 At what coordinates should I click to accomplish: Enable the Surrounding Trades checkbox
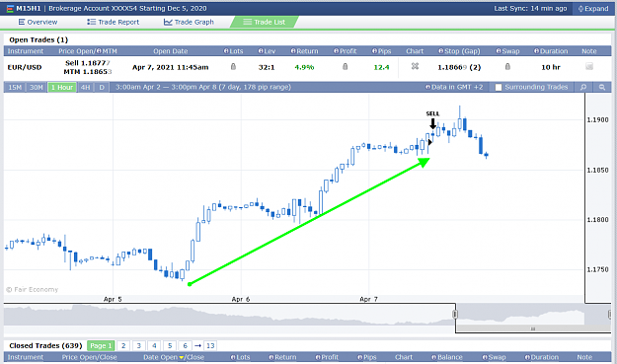[x=499, y=87]
